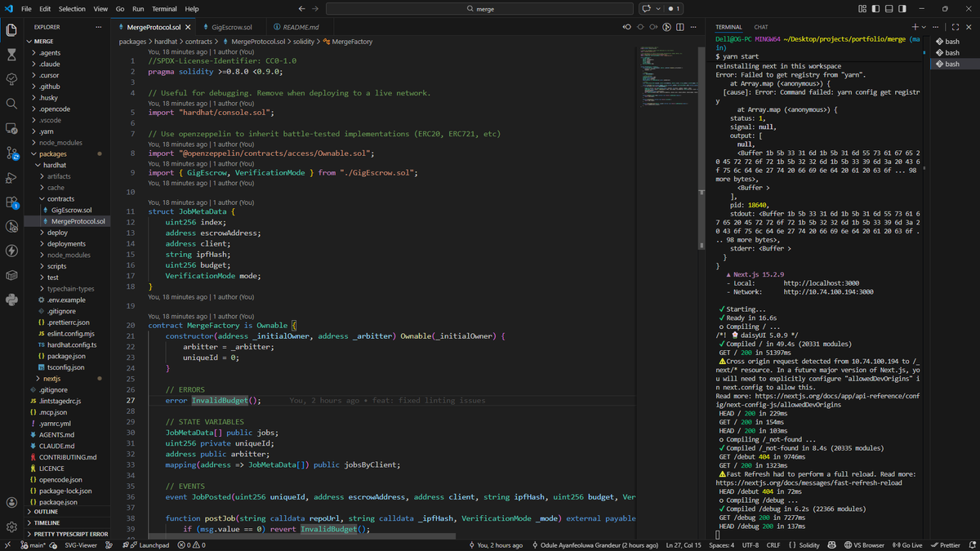Open Source Control view with changes badge

click(x=11, y=153)
